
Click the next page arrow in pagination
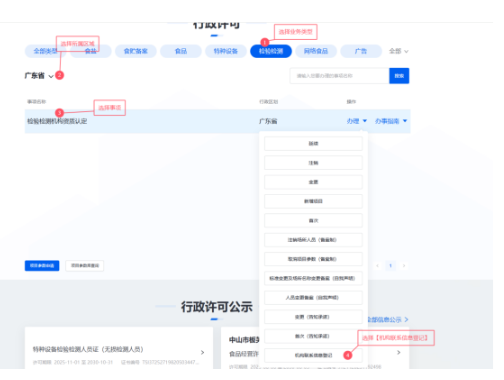[404, 266]
